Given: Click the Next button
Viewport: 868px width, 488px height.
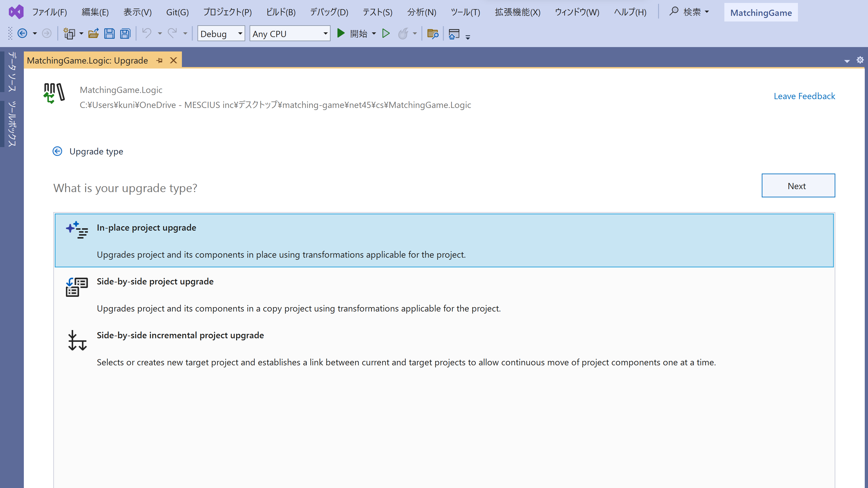Looking at the screenshot, I should [x=798, y=186].
